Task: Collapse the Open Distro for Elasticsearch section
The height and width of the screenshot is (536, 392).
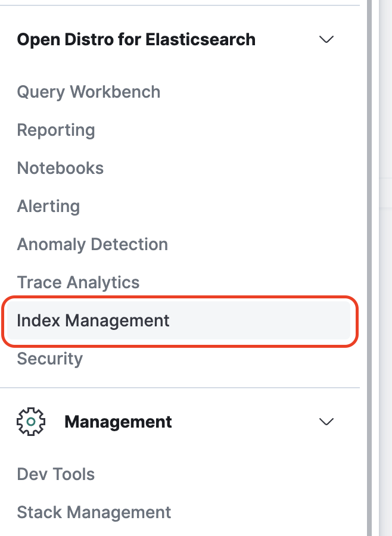Action: [x=326, y=39]
